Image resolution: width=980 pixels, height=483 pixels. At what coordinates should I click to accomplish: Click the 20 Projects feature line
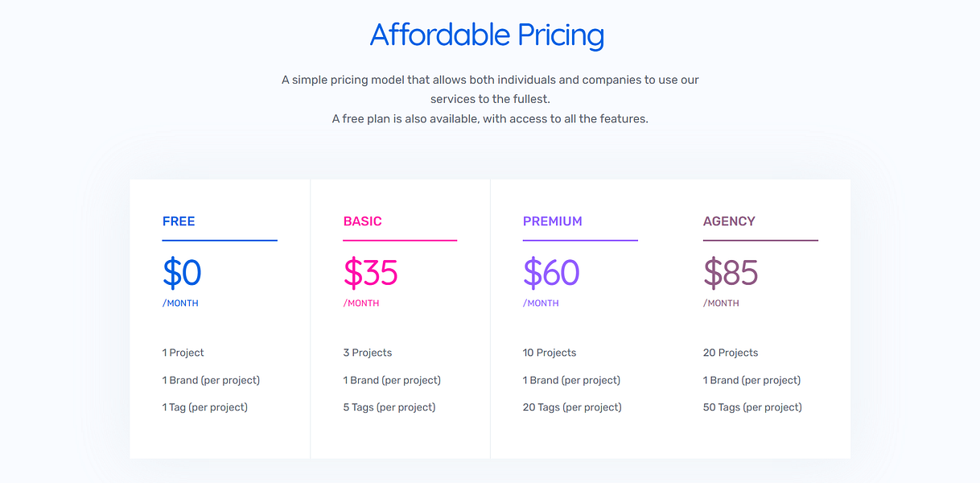731,353
